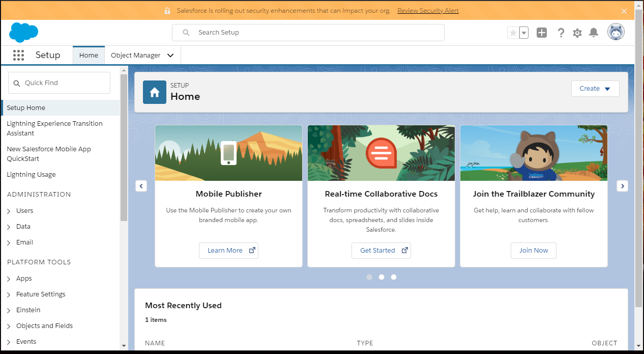Expand the Events tree node
This screenshot has height=354, width=644.
point(9,342)
